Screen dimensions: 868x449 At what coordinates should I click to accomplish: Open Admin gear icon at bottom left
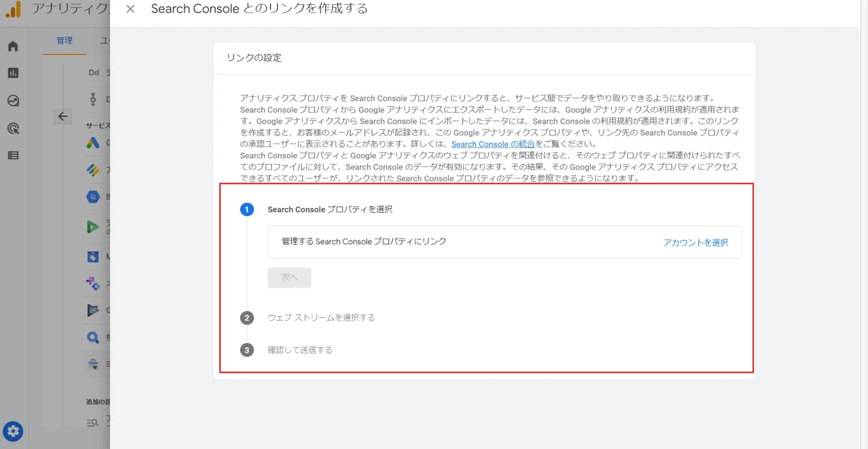[13, 432]
